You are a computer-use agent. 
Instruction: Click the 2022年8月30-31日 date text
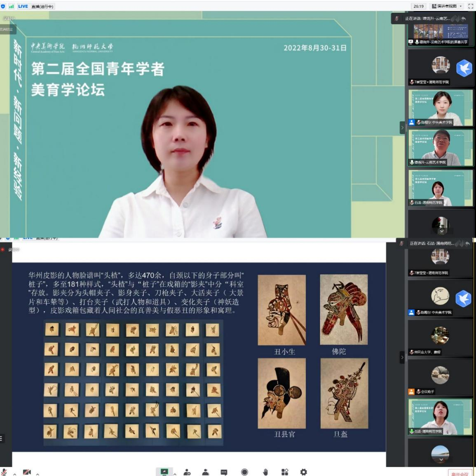coord(315,48)
